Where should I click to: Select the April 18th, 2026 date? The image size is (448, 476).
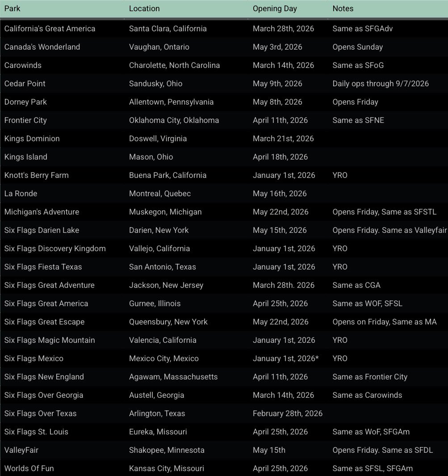point(280,156)
